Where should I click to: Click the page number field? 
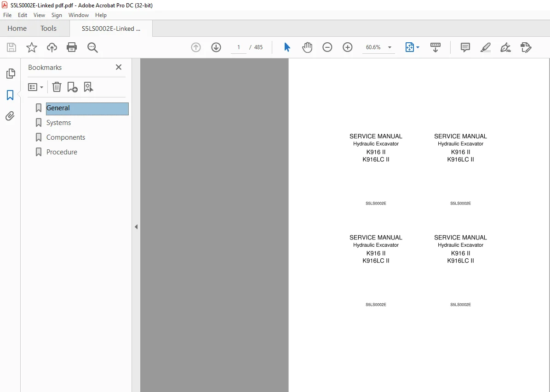click(x=239, y=47)
